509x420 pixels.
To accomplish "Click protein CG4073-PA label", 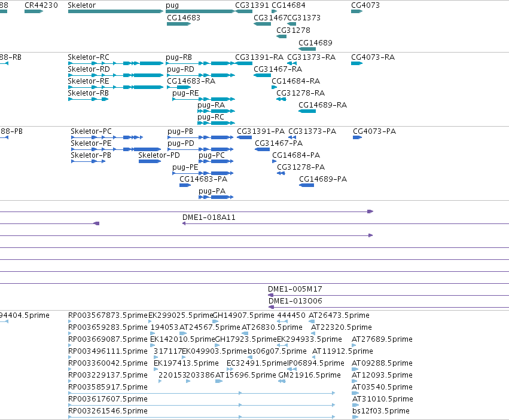I will [374, 131].
